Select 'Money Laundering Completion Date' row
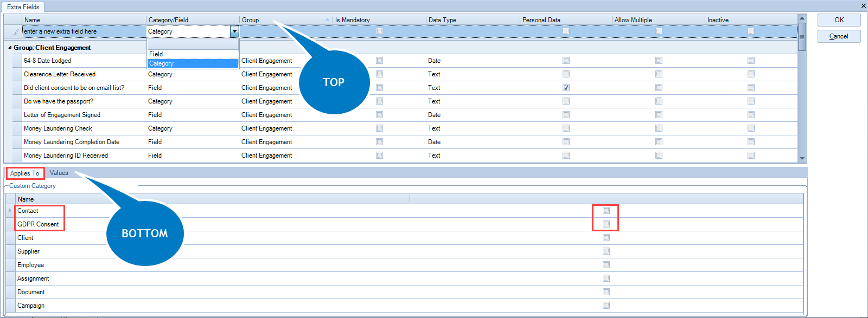Viewport: 868px width, 318px height. [405, 142]
